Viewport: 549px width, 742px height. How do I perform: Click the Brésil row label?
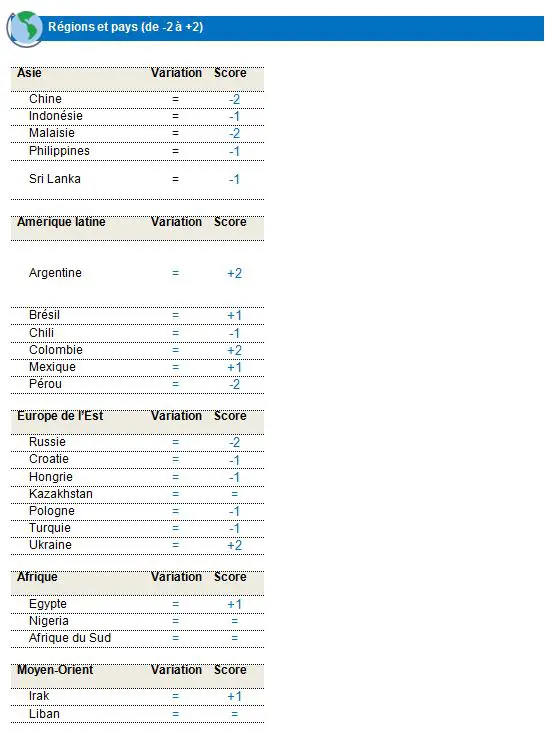44,315
